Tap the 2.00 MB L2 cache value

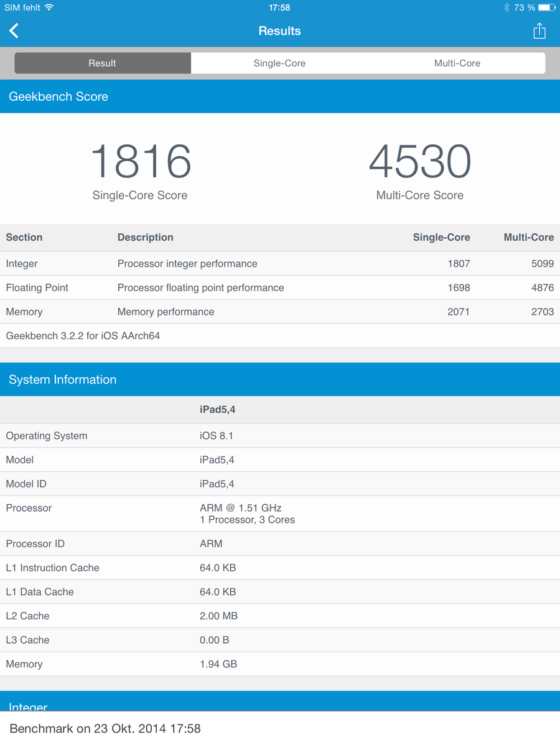pos(218,616)
